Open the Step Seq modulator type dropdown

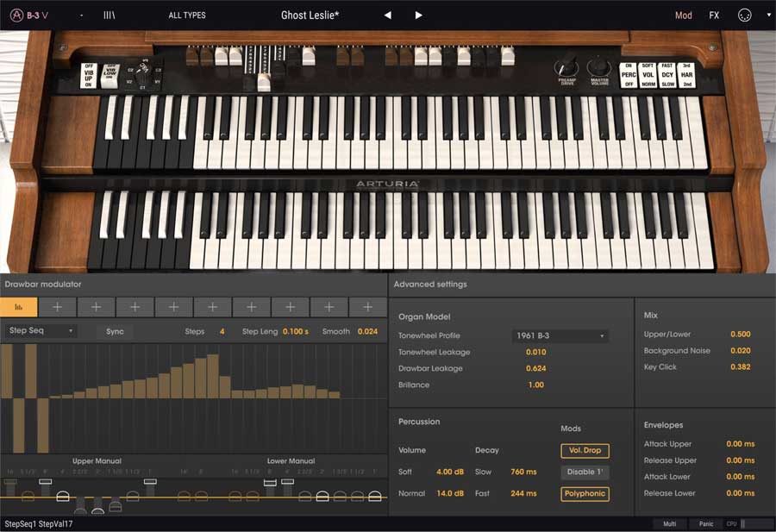(41, 330)
